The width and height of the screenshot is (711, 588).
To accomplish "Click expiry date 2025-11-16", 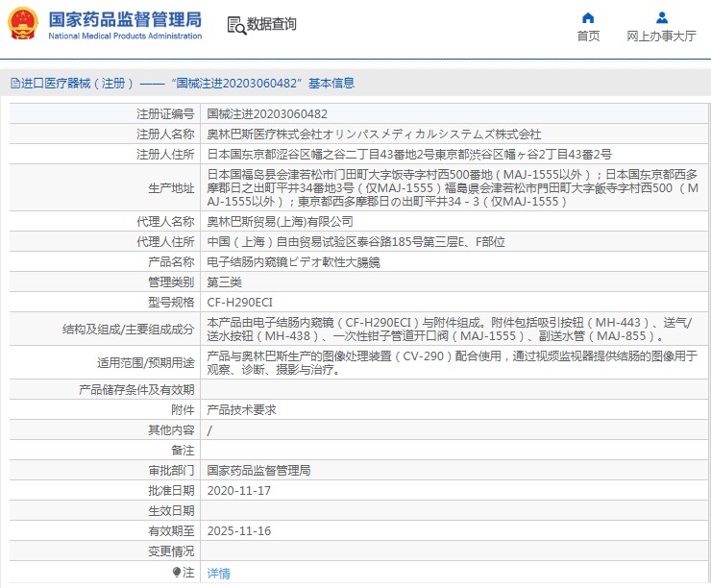I will pyautogui.click(x=239, y=531).
